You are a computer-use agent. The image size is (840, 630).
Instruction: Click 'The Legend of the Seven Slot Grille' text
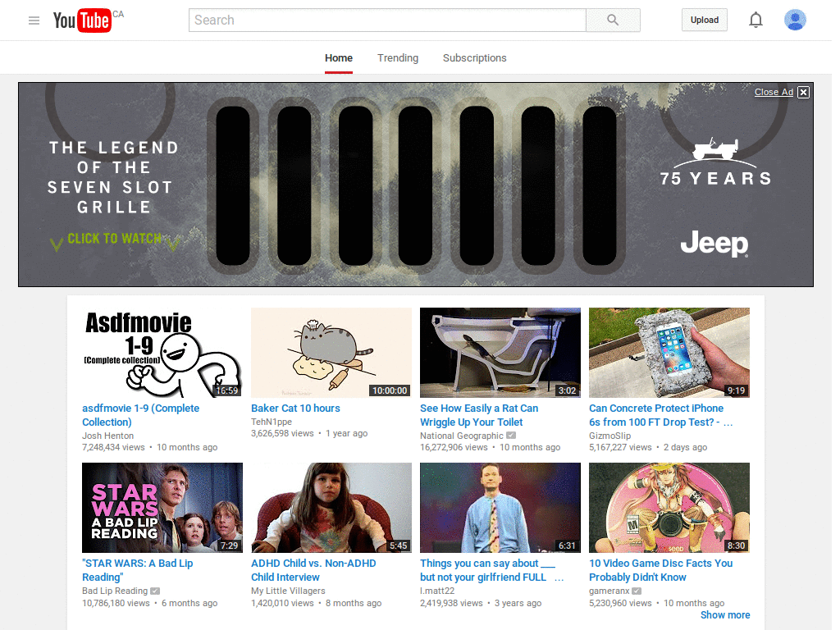pyautogui.click(x=113, y=177)
